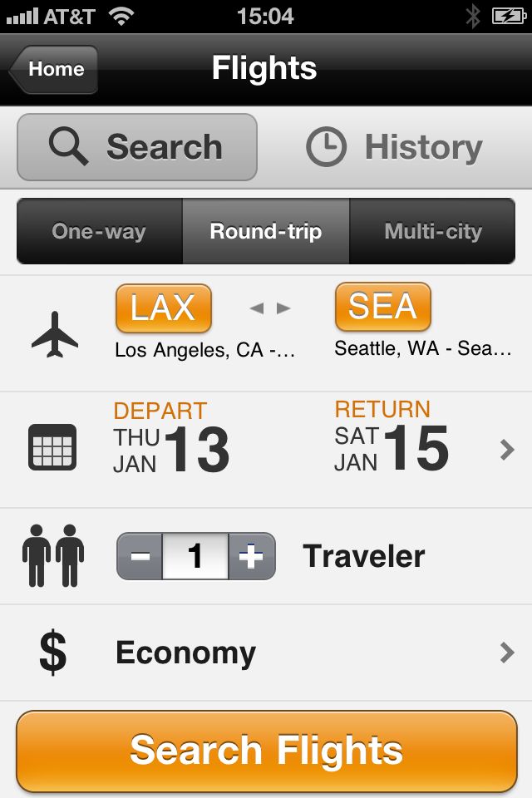Tap the calendar icon beside the dates
Viewport: 532px width, 798px height.
click(52, 447)
